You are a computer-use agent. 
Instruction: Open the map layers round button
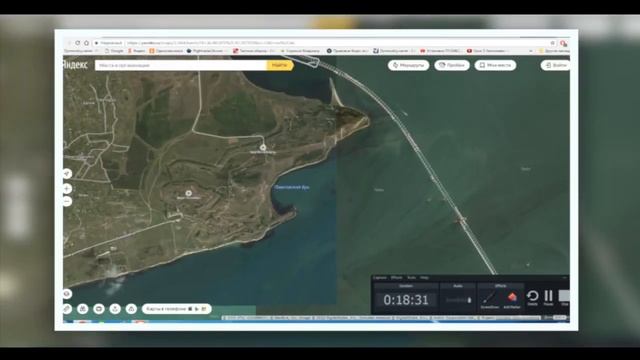(x=67, y=294)
